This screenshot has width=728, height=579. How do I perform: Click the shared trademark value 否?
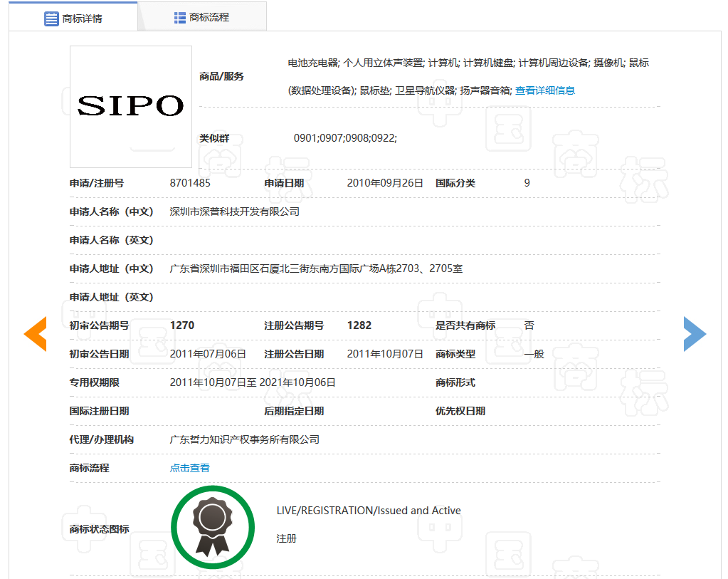point(529,325)
